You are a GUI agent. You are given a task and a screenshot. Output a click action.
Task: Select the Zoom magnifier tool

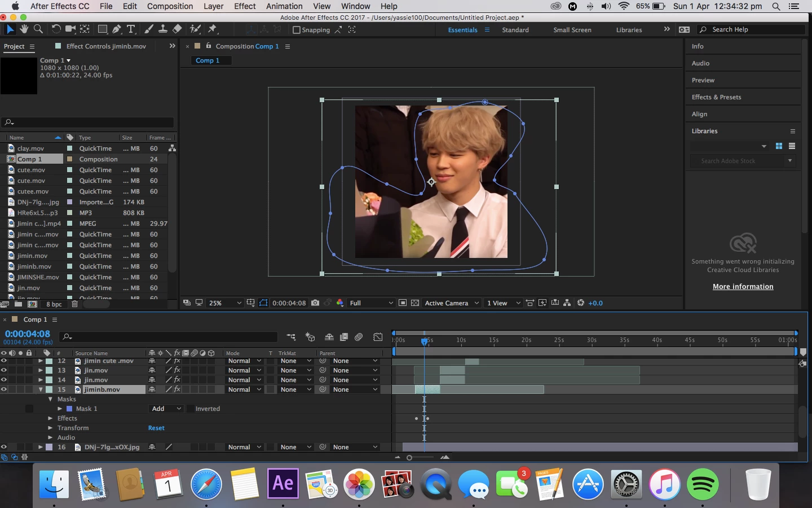(38, 29)
